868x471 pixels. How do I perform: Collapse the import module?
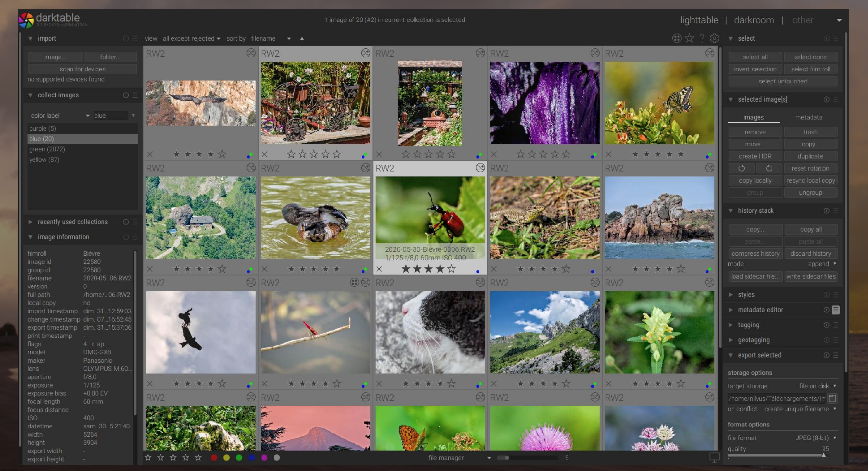(30, 38)
